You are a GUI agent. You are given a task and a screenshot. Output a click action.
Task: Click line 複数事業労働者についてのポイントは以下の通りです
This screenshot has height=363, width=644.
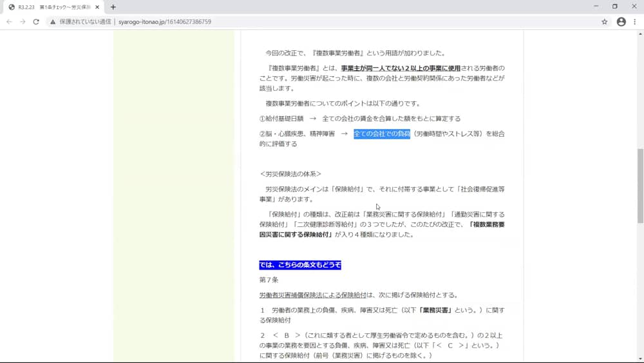click(343, 103)
